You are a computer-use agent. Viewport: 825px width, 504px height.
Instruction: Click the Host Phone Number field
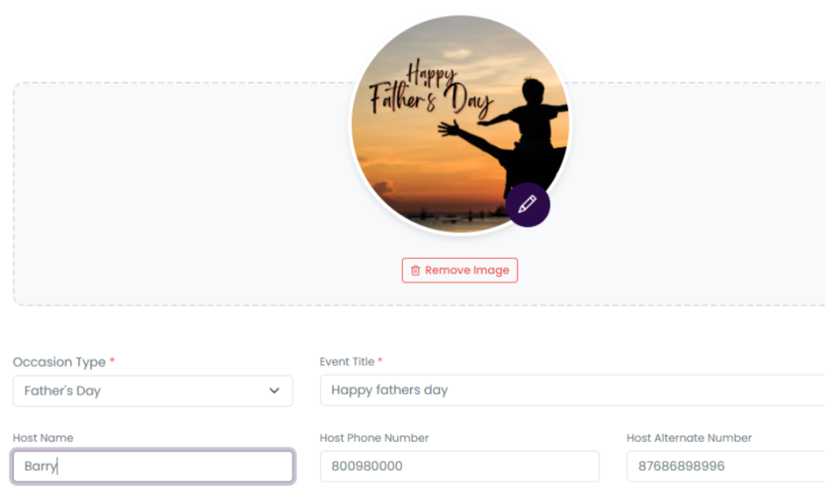click(459, 466)
